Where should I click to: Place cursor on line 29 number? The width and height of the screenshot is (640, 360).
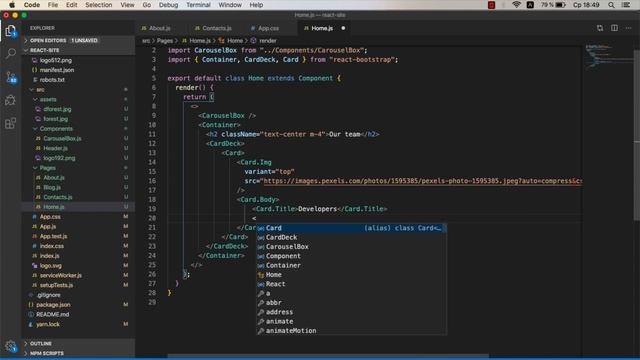click(x=152, y=302)
